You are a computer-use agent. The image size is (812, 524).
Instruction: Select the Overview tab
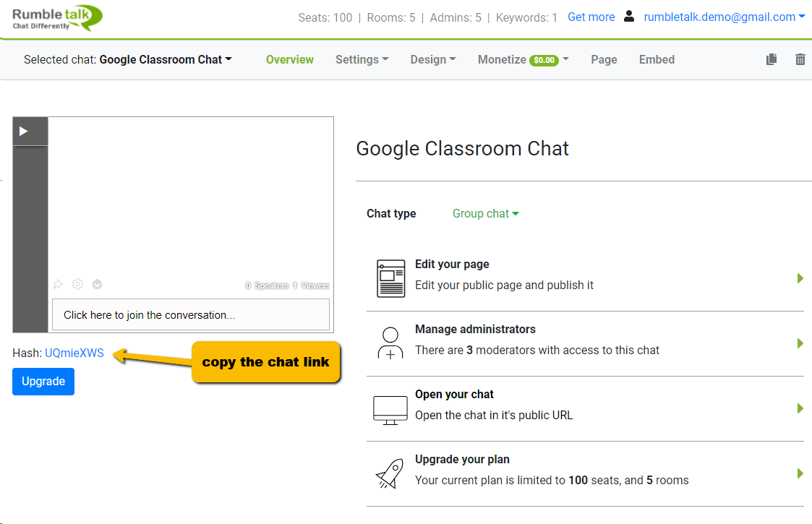tap(290, 59)
